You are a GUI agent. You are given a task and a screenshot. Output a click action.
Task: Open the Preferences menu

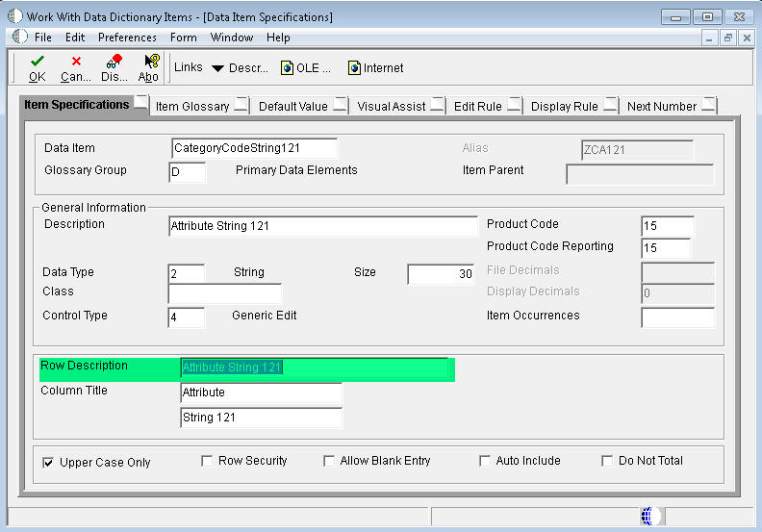[127, 38]
